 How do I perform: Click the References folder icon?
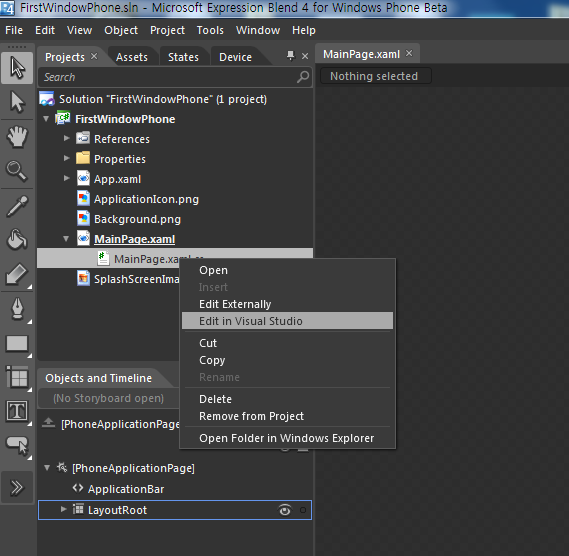[83, 138]
